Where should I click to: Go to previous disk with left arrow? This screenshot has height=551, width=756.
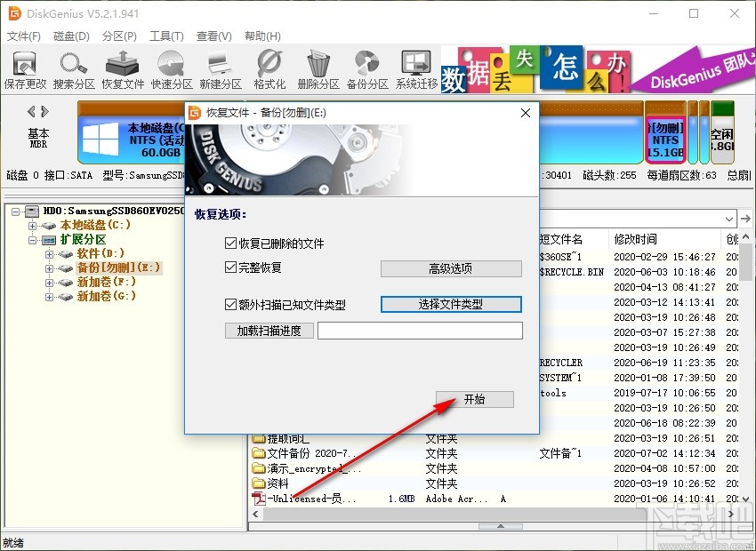point(31,112)
